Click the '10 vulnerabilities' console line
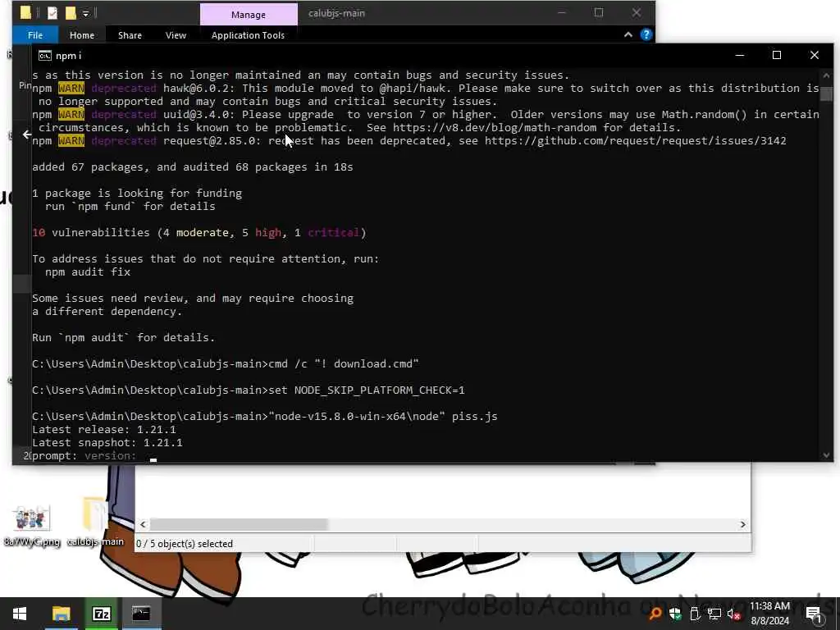The height and width of the screenshot is (630, 840). click(x=199, y=232)
